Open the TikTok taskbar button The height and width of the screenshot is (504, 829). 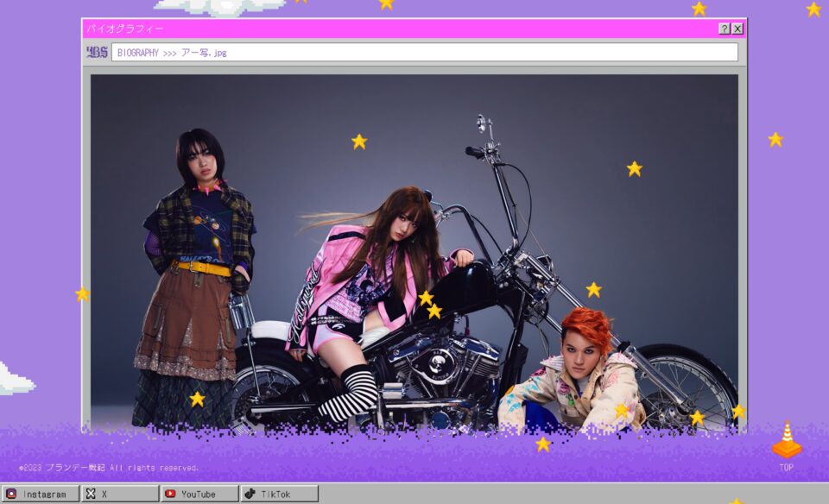coord(279,494)
